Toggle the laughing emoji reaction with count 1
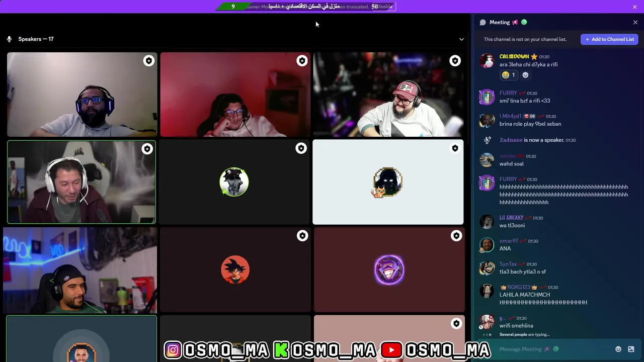This screenshot has height=362, width=644. tap(509, 75)
